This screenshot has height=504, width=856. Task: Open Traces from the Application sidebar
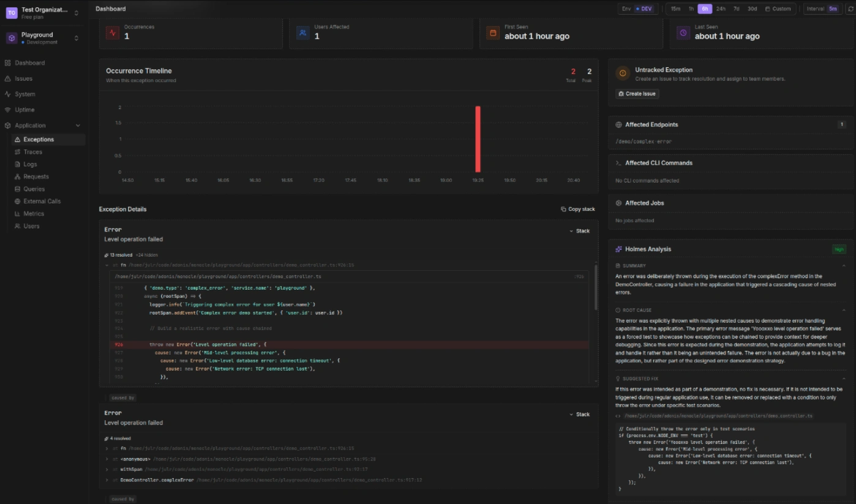click(x=34, y=151)
